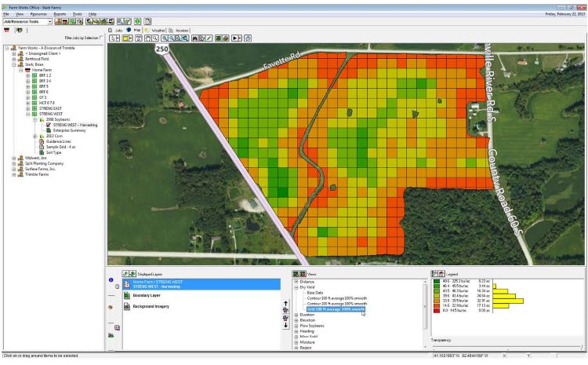Switch to the Weather tab
This screenshot has height=365, width=588.
(x=158, y=30)
